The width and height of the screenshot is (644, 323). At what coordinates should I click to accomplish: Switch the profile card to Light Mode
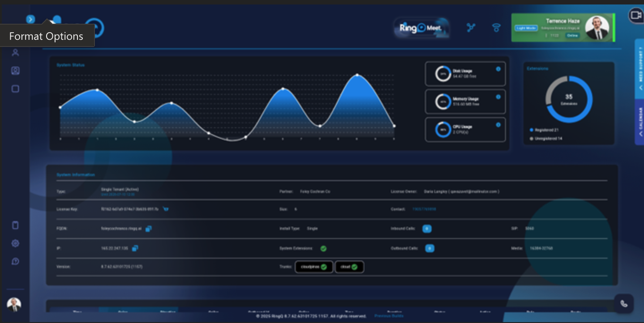(x=526, y=28)
